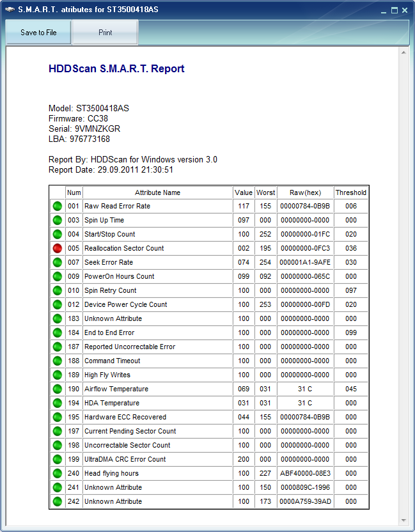
Task: Click the red warning icon for Reallocation Sector Count
Action: click(58, 248)
